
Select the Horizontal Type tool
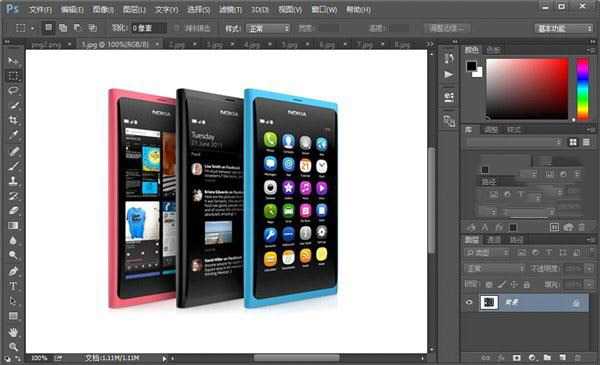[13, 286]
